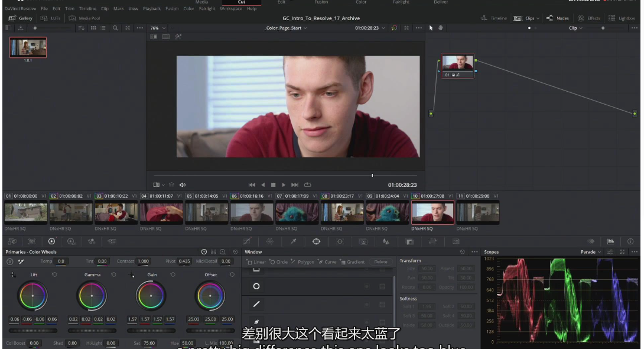Reset the Lift color wheel
The height and width of the screenshot is (349, 644).
pyautogui.click(x=54, y=274)
